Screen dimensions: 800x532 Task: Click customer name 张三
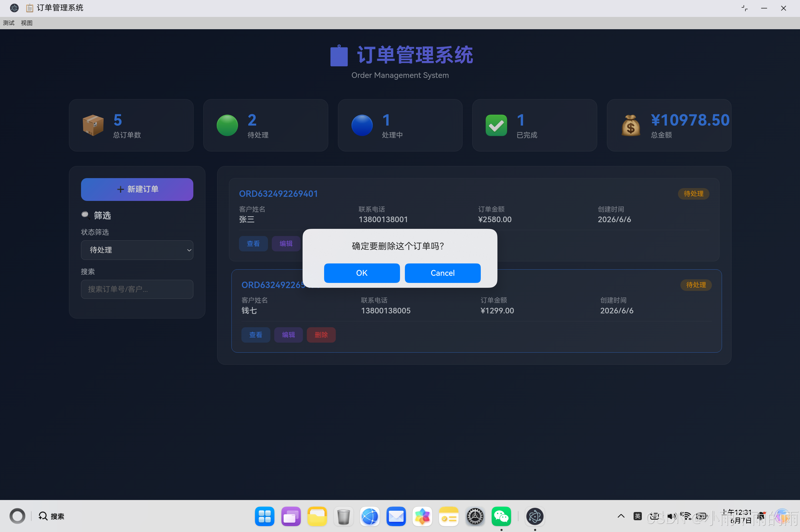click(247, 219)
